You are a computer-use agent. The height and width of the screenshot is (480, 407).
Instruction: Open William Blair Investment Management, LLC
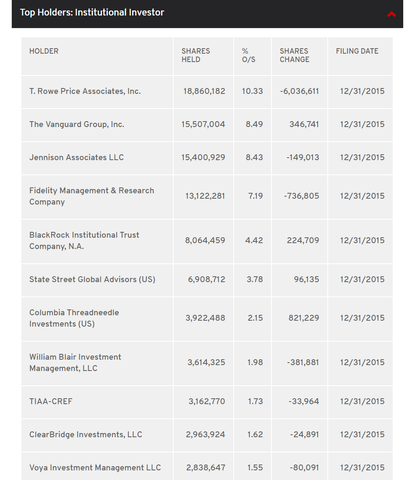tap(75, 362)
